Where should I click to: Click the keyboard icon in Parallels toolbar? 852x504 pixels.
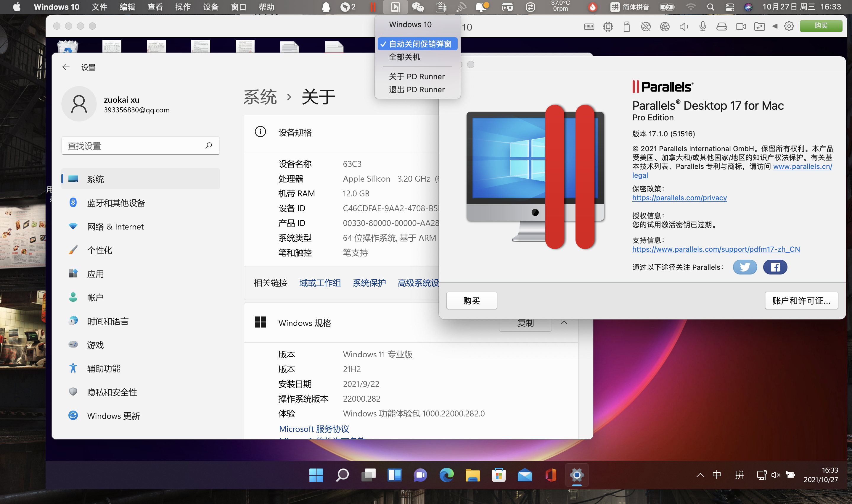point(589,27)
